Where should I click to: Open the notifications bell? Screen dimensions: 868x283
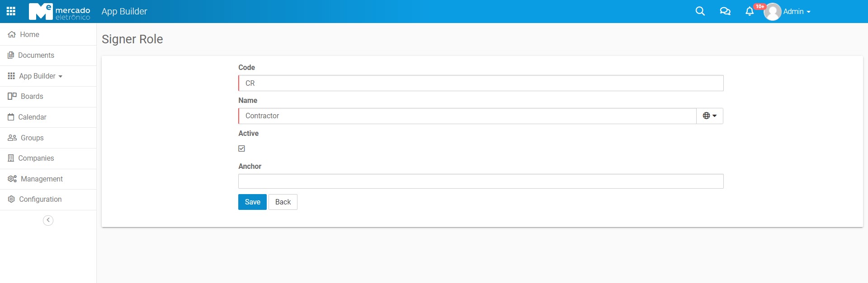[x=750, y=11]
